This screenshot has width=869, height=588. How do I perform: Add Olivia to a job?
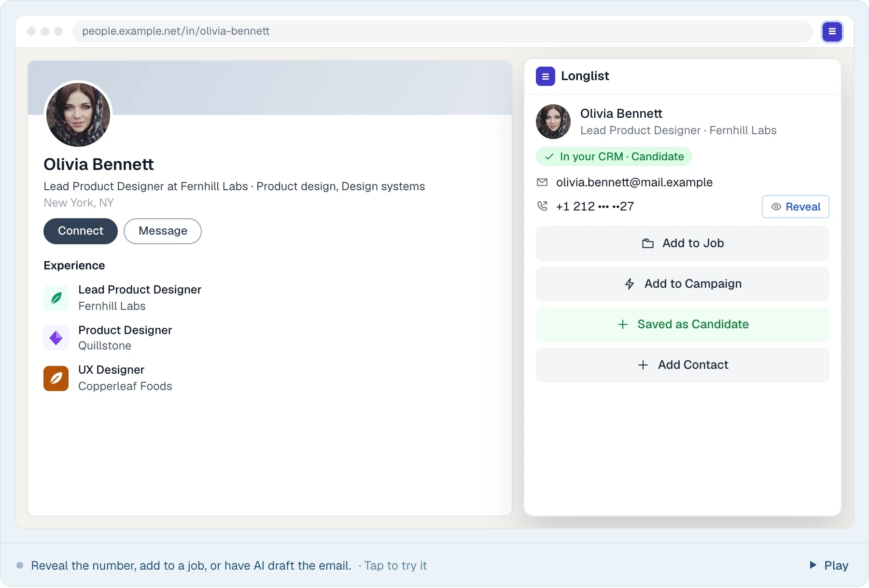(x=683, y=243)
